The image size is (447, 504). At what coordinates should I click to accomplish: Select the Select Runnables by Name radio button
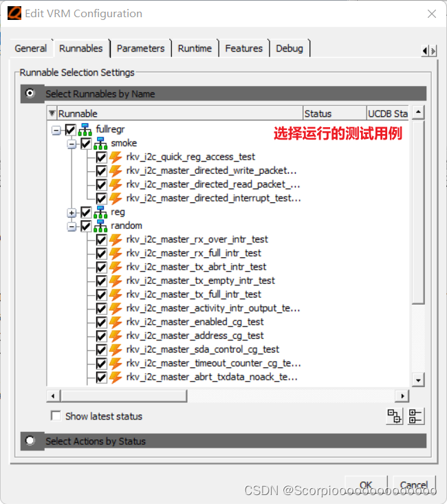(x=30, y=94)
